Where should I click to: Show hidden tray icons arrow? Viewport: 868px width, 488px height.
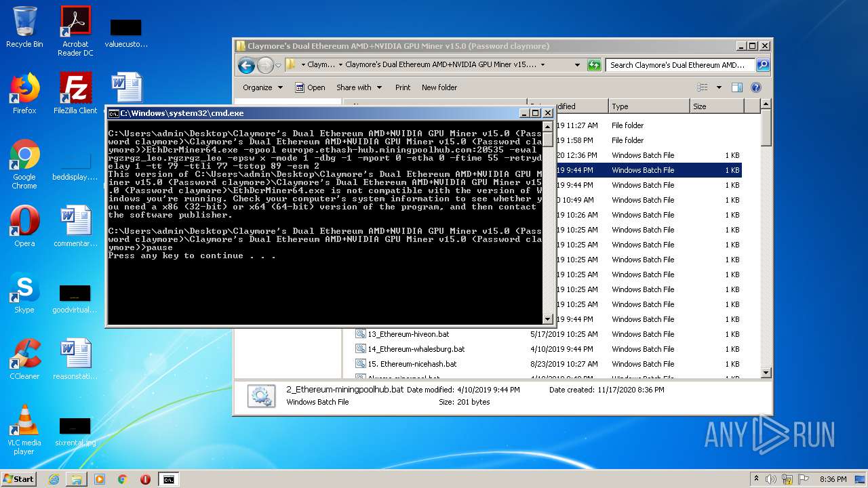click(x=755, y=479)
